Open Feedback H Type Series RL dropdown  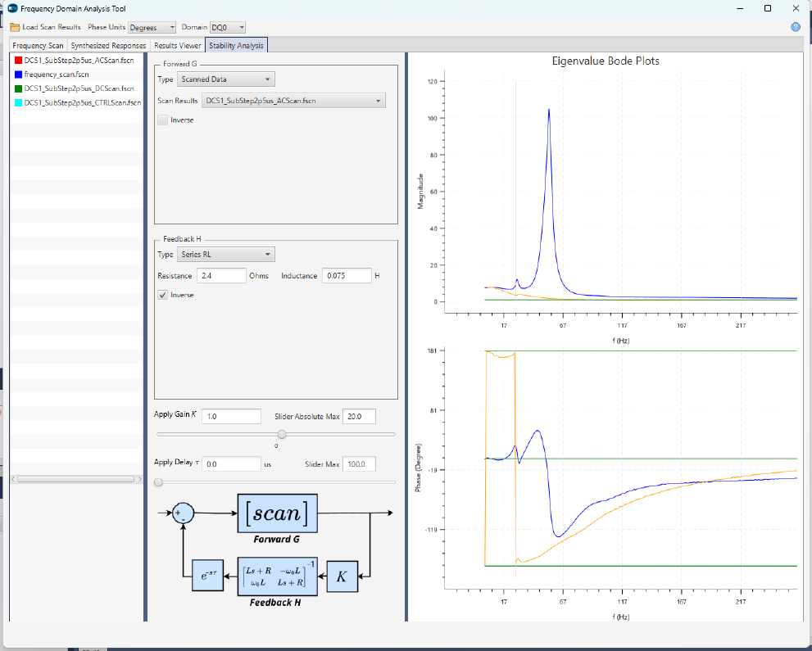[x=226, y=255]
